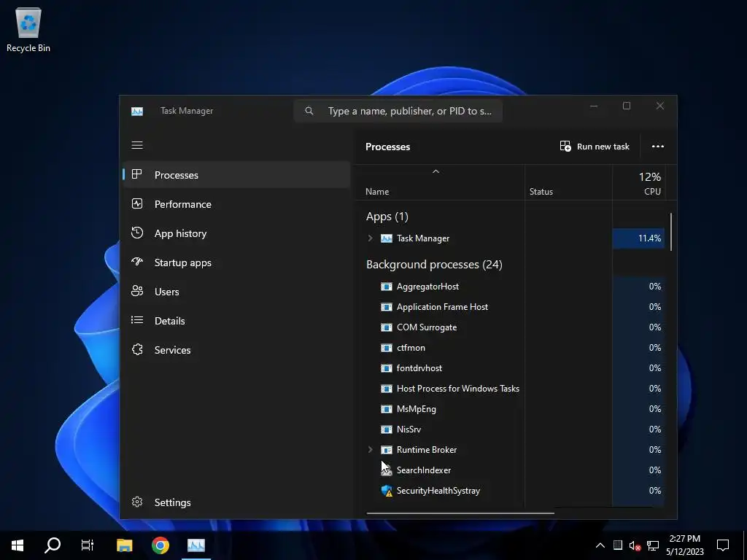Click the AggregatorHost process icon
This screenshot has height=560, width=747.
click(x=387, y=286)
